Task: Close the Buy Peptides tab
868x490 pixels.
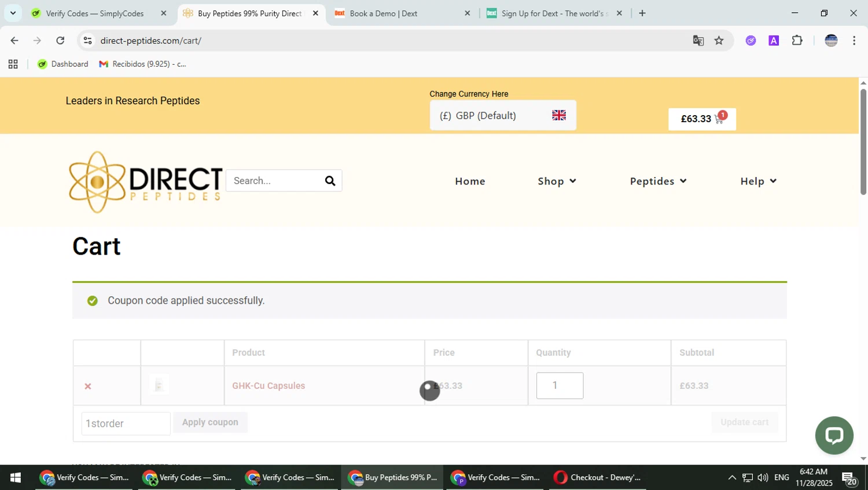Action: [x=315, y=13]
